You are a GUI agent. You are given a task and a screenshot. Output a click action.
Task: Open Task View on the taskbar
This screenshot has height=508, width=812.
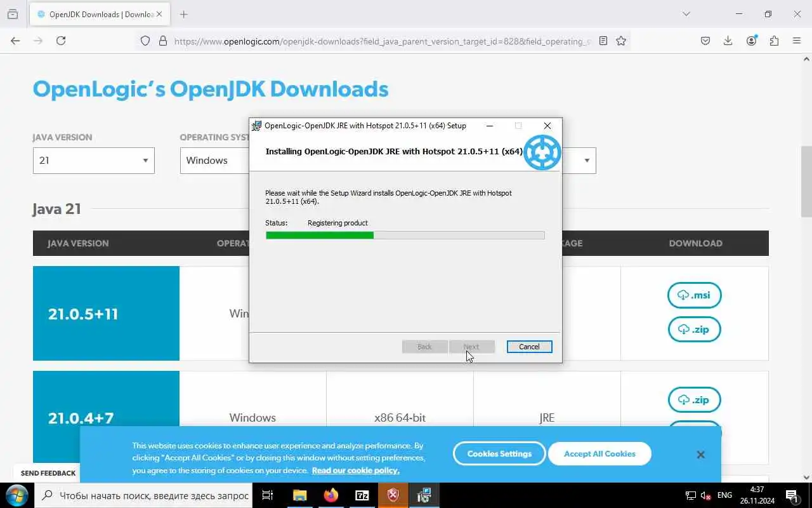(x=268, y=495)
